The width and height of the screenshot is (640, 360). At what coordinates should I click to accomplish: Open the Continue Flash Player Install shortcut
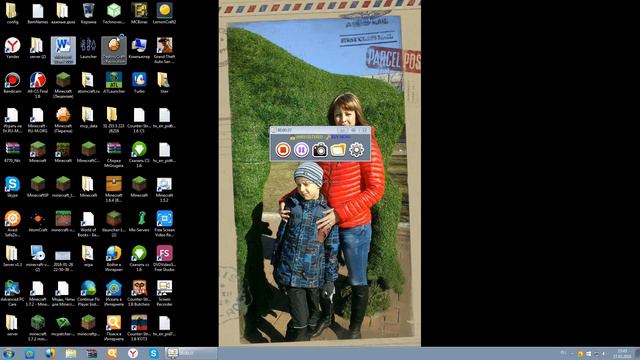88,293
